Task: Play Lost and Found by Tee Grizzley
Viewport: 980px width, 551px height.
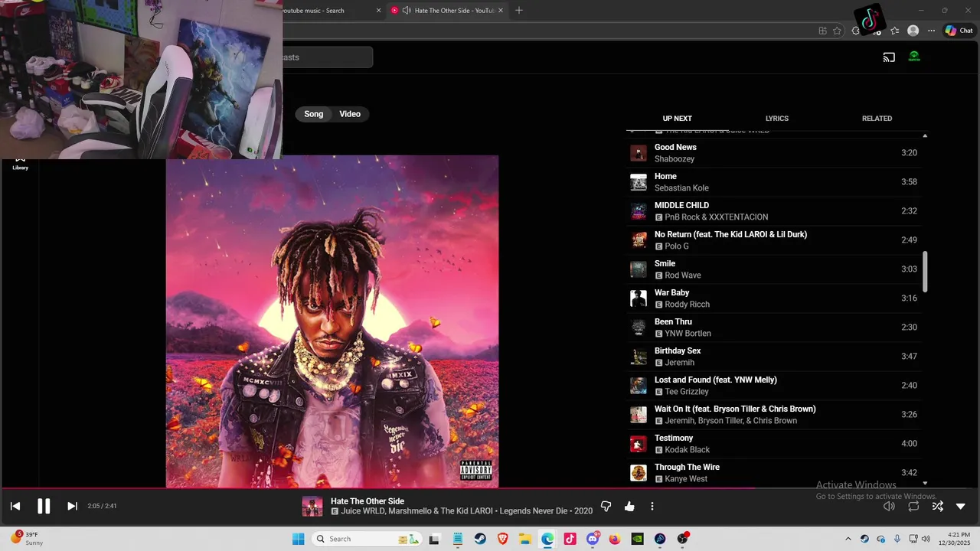Action: [773, 386]
